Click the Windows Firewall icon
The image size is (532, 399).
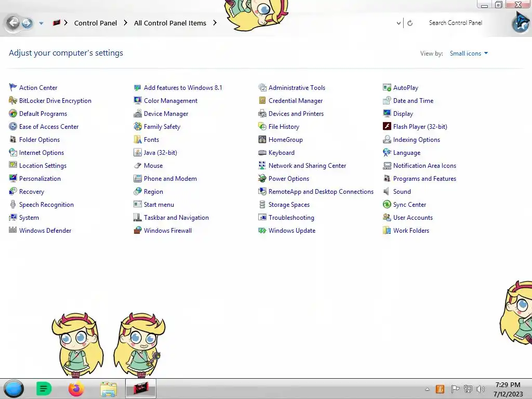click(137, 230)
